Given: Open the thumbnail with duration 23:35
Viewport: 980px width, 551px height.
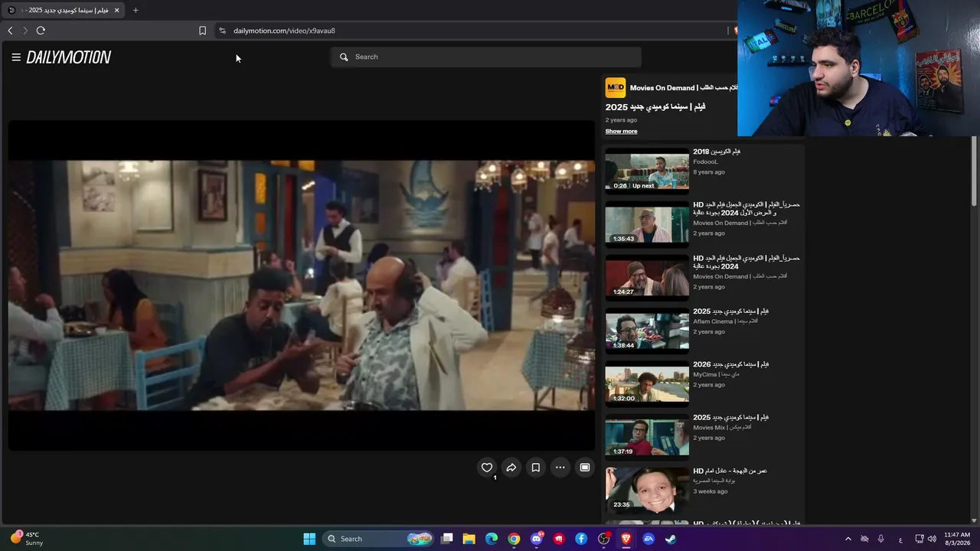Looking at the screenshot, I should pyautogui.click(x=647, y=489).
